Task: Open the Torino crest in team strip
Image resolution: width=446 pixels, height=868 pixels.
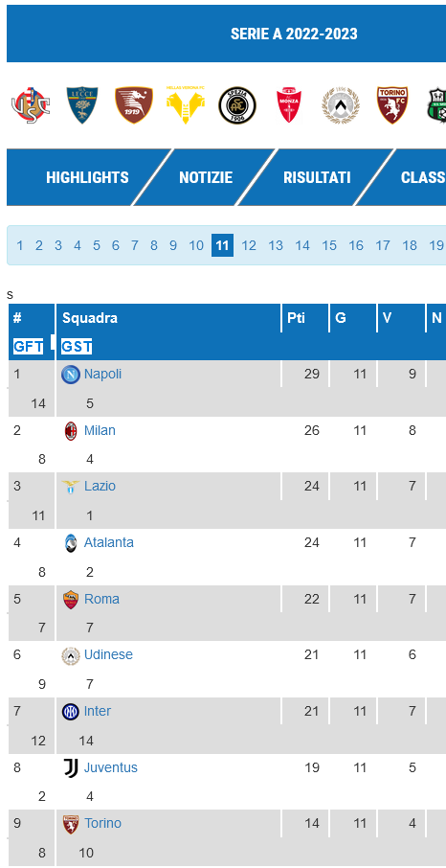Action: point(392,105)
